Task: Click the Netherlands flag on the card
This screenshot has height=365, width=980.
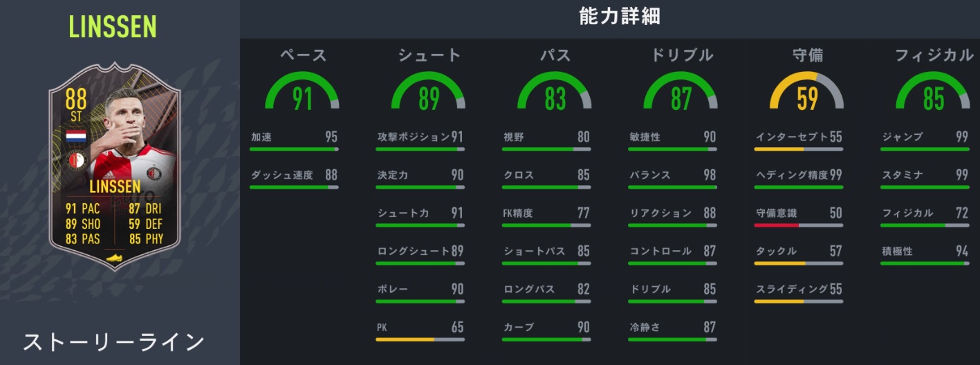Action: [75, 136]
